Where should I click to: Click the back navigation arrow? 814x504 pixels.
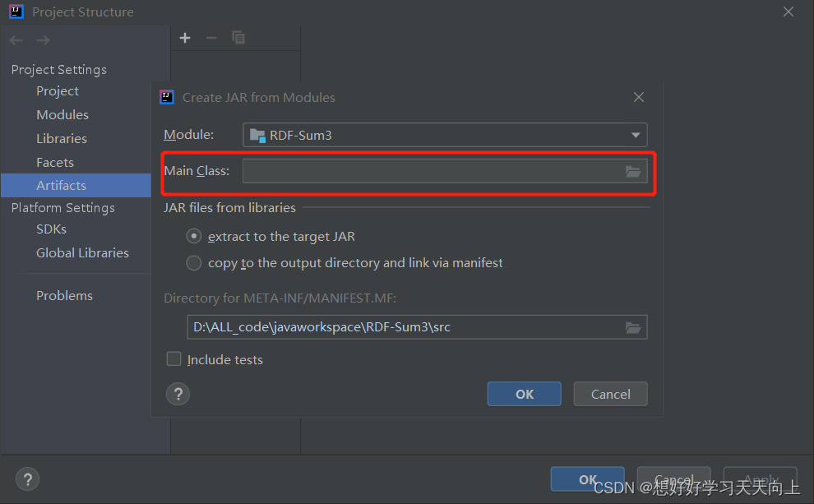(x=16, y=40)
